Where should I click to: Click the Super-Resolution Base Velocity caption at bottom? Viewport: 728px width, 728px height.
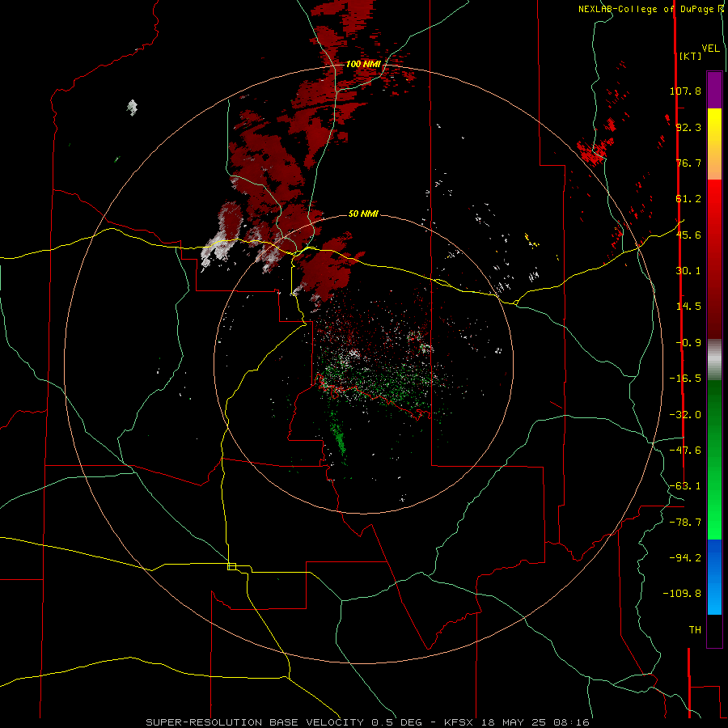click(368, 722)
